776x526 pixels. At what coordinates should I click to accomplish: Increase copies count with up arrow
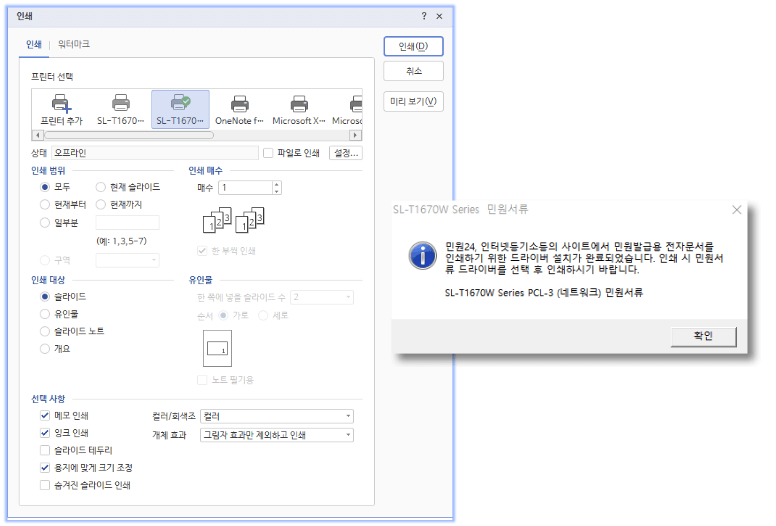tap(277, 184)
